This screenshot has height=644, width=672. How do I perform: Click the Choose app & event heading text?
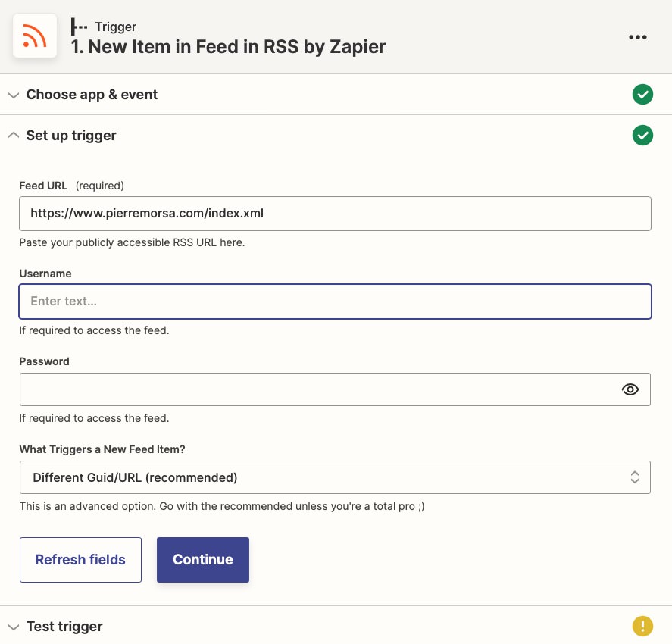pos(92,95)
